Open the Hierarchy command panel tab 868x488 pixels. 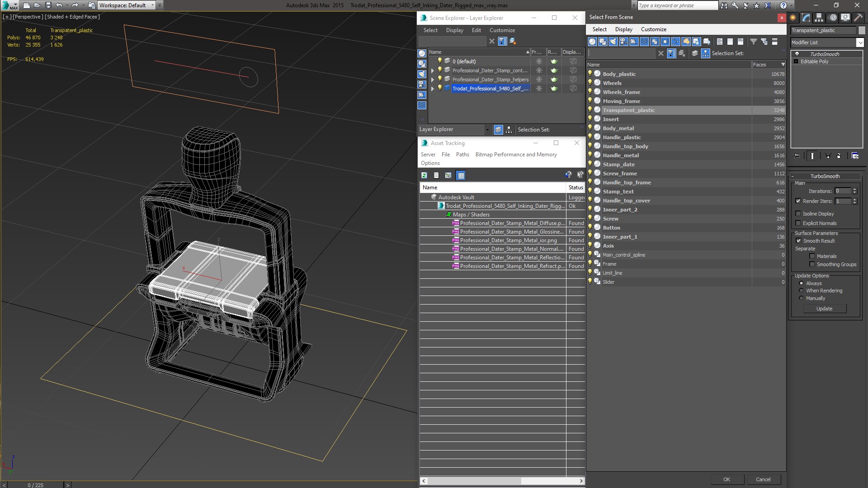819,18
